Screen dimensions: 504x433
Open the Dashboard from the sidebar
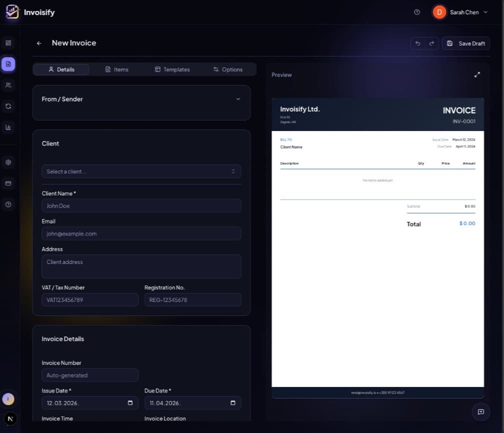click(8, 43)
